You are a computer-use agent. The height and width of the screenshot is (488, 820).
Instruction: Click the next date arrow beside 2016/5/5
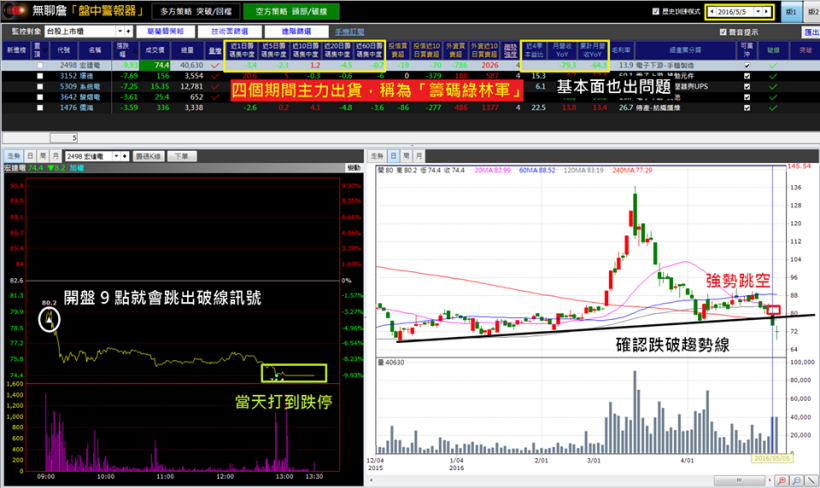click(x=768, y=12)
